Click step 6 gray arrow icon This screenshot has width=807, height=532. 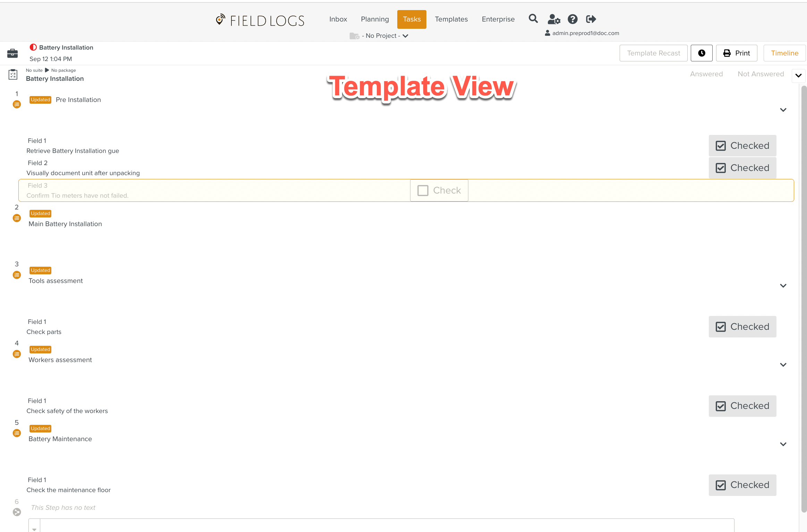coord(17,512)
